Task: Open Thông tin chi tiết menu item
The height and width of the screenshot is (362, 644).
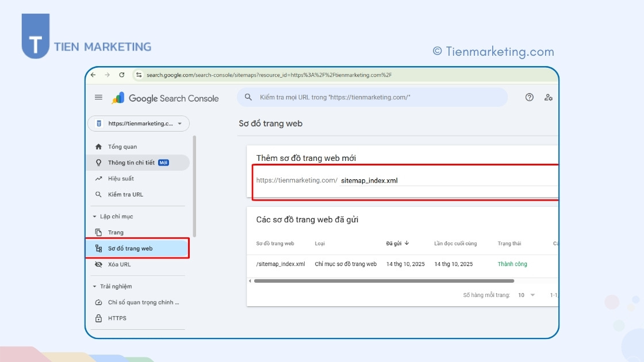Action: tap(131, 163)
